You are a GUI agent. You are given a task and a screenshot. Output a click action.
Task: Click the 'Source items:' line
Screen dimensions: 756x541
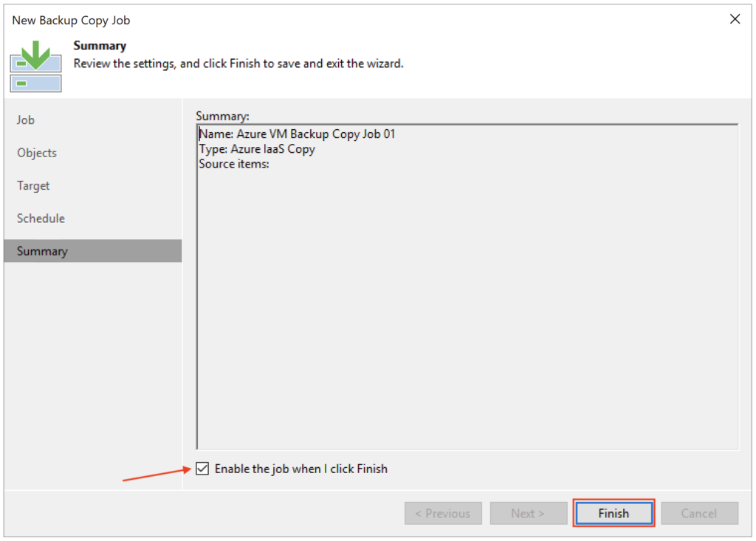pos(234,164)
